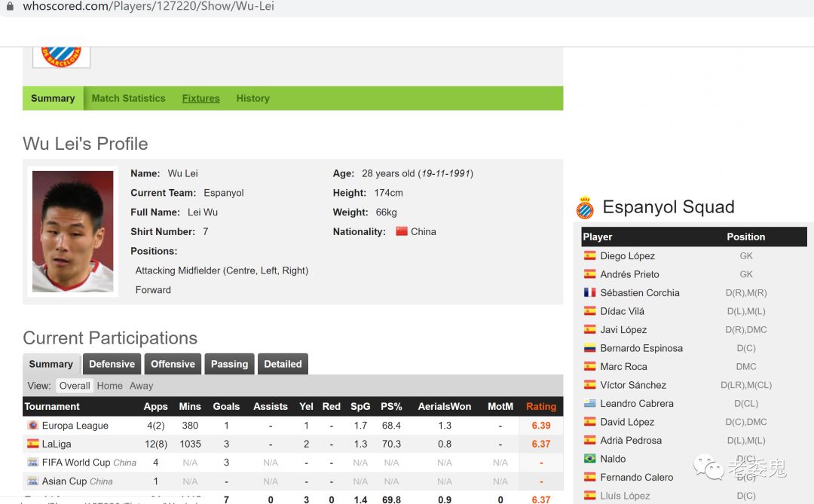Click the LaLiga 6.37 rating value
Screen dimensions: 814x504
[541, 444]
